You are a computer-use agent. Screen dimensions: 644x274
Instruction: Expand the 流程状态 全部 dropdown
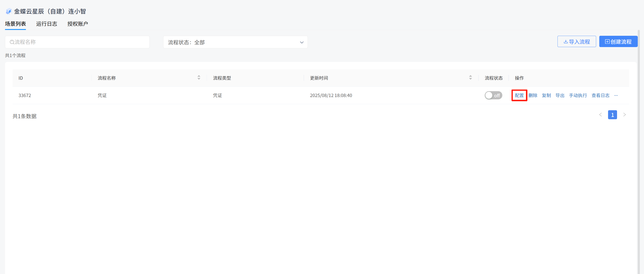click(x=235, y=42)
